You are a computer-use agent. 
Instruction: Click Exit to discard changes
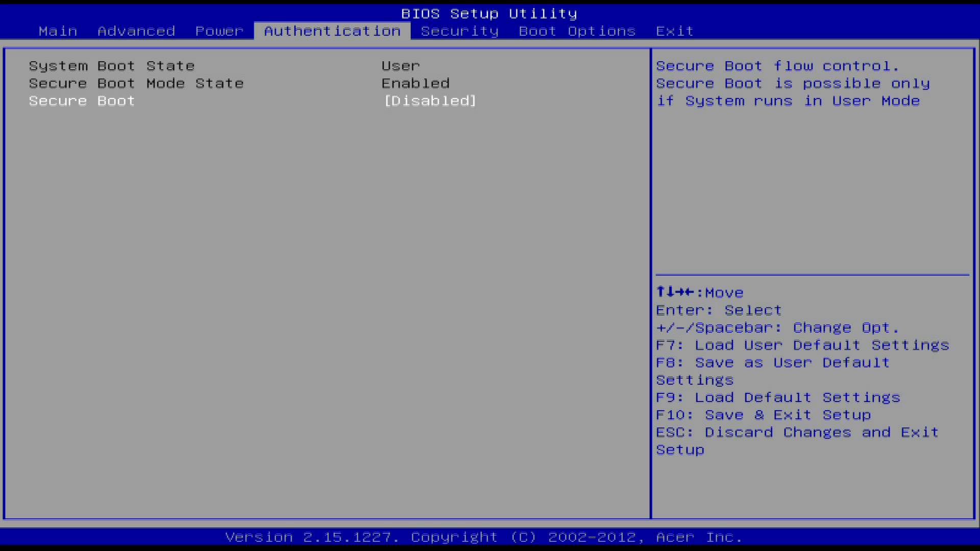(x=676, y=31)
